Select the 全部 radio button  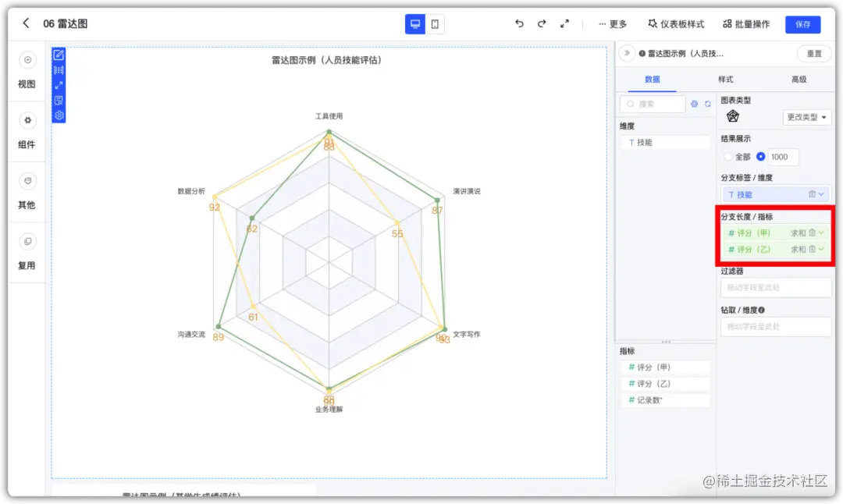click(727, 157)
